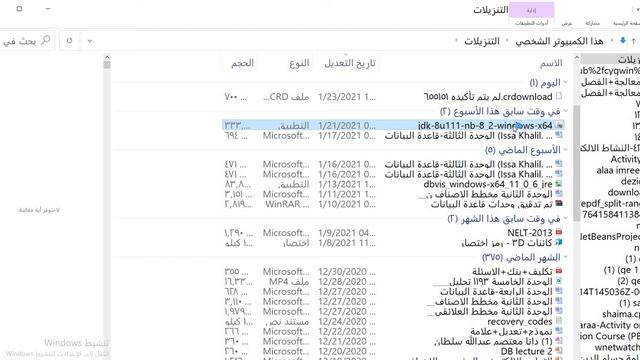Sort by the تاريخ التعديل column header
Image resolution: width=640 pixels, height=360 pixels.
pos(349,63)
